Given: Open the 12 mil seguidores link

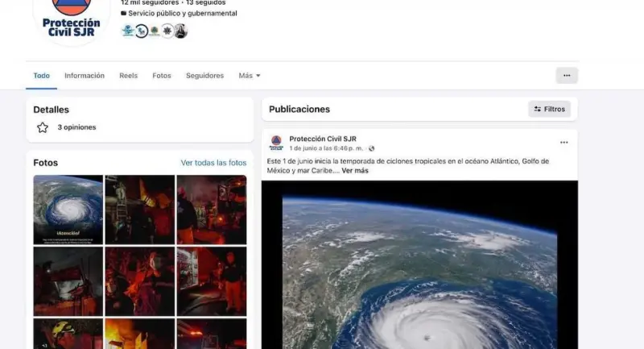Looking at the screenshot, I should pyautogui.click(x=150, y=3).
